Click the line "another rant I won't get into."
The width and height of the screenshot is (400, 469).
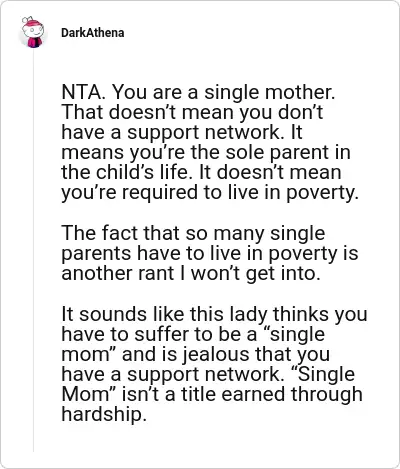[x=191, y=273]
